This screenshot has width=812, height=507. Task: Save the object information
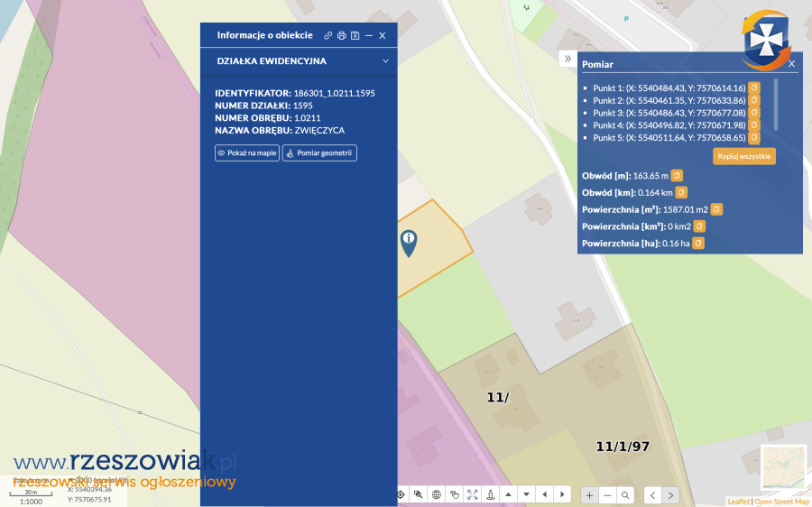[355, 35]
